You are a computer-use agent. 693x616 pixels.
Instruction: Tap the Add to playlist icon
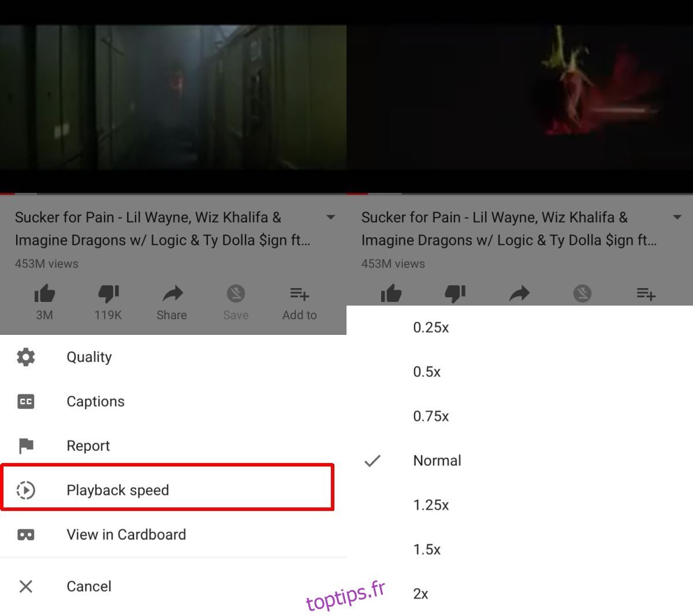[299, 294]
